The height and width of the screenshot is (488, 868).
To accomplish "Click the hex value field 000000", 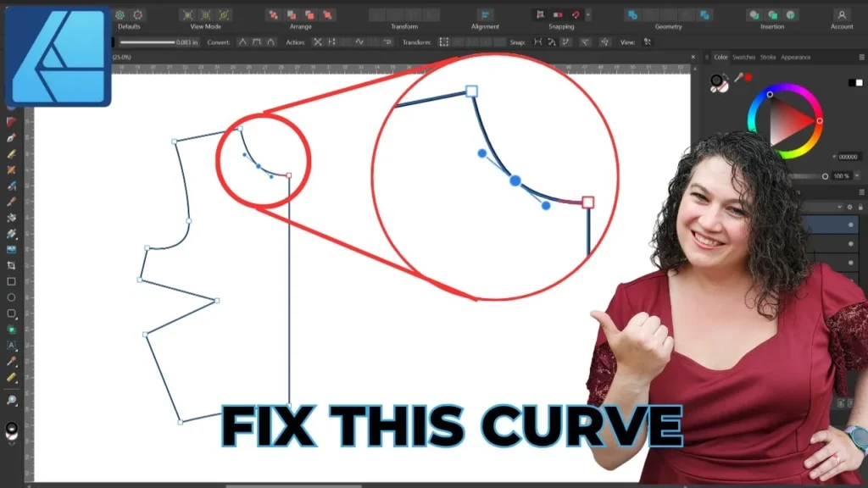I will coord(848,157).
